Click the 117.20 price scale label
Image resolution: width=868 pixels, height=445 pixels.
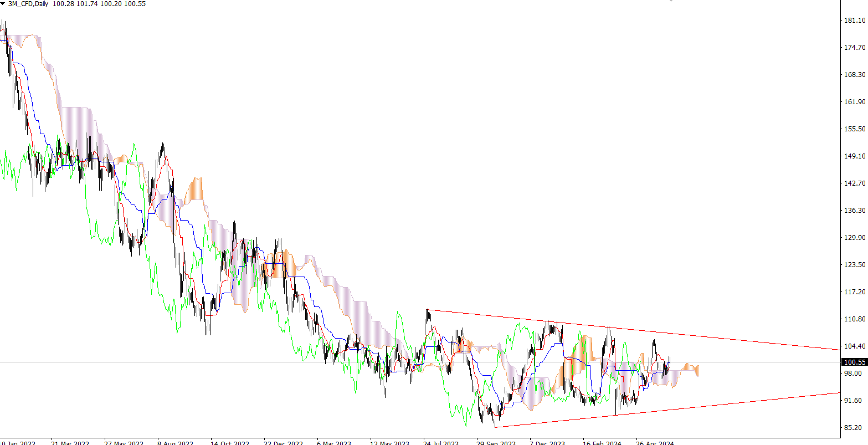coord(854,292)
